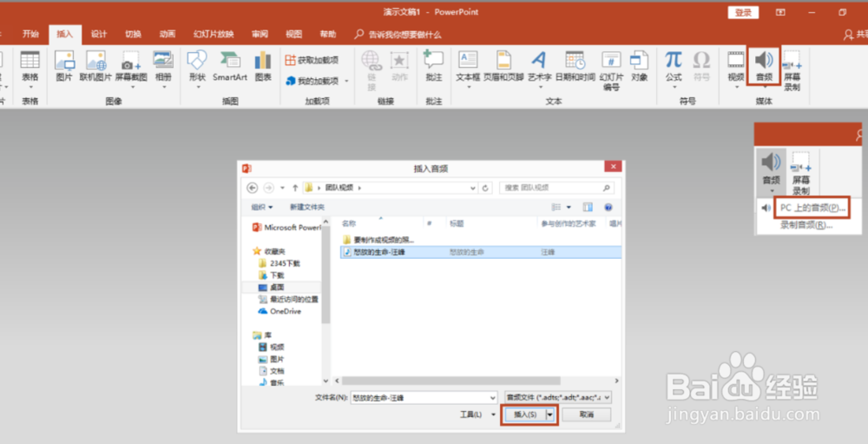Switch to the 切换 Transitions tab

(133, 35)
